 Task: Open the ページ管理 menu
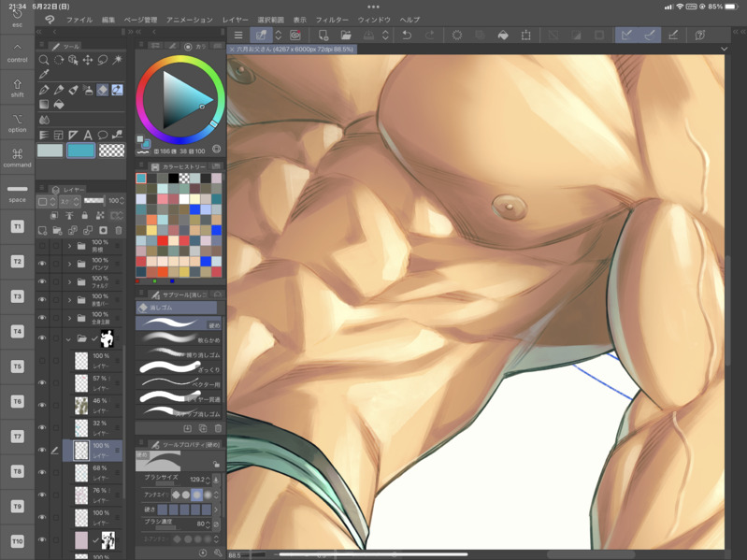[x=140, y=20]
